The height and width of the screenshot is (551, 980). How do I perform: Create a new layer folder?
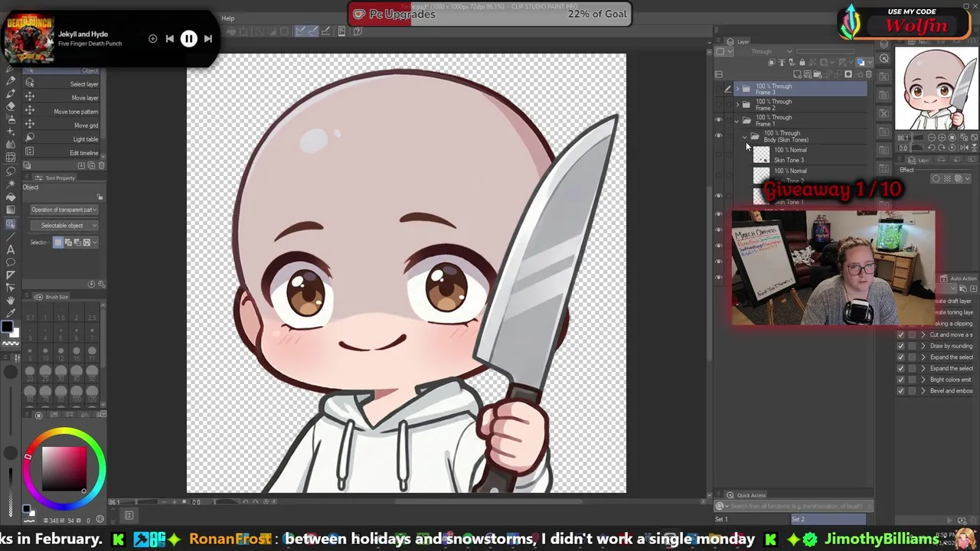(818, 74)
